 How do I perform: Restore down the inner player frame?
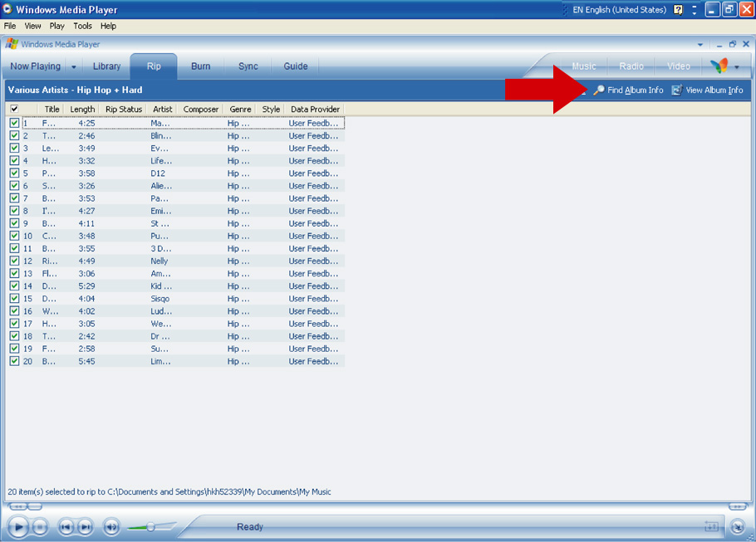pyautogui.click(x=733, y=44)
